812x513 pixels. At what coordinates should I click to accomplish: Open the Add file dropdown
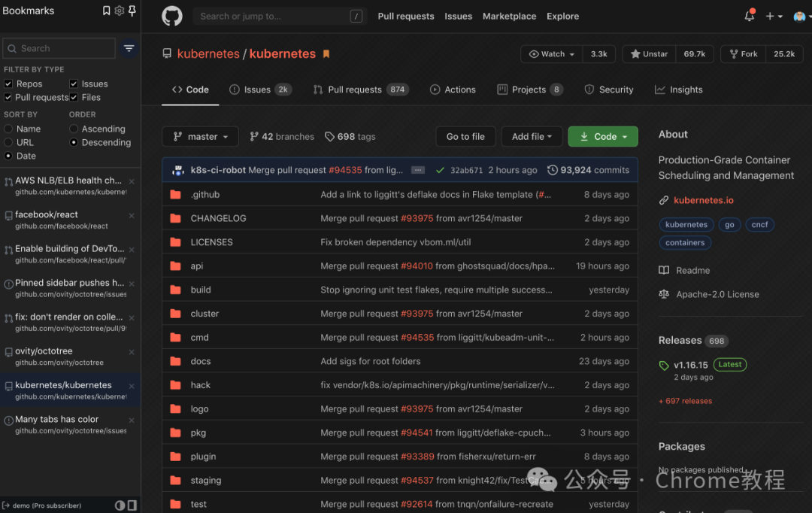pos(532,136)
